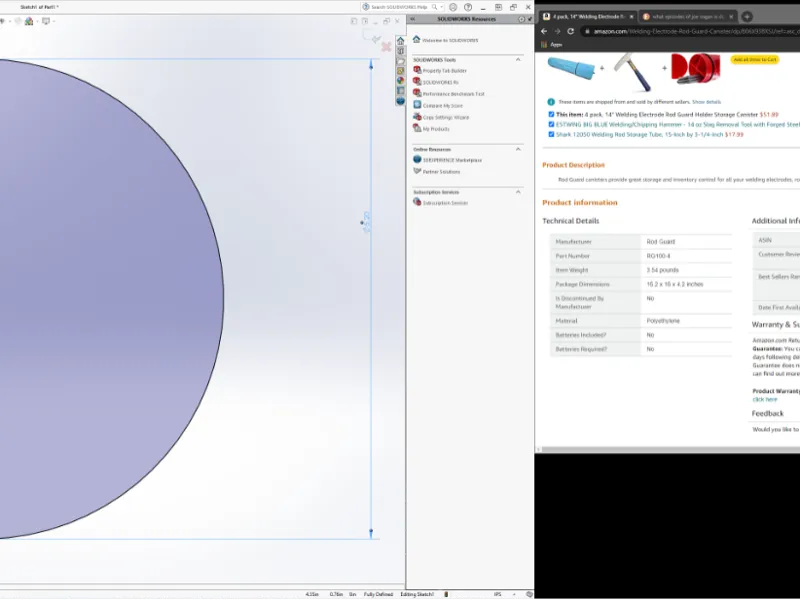Open the Apps shortcut in Chrome bookmarks bar

pyautogui.click(x=552, y=45)
